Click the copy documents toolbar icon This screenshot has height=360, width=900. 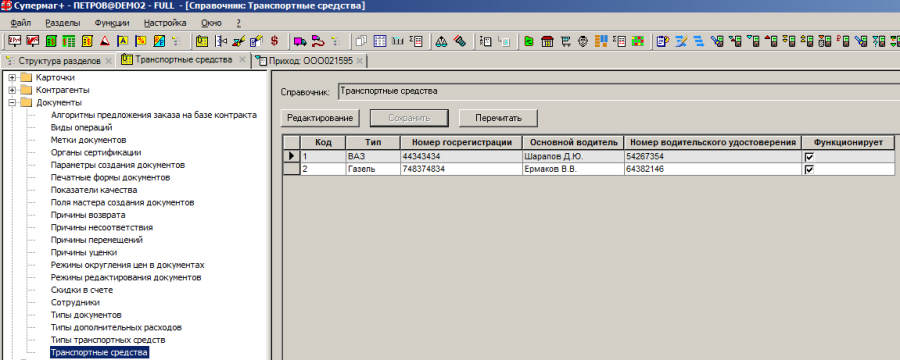coord(362,41)
